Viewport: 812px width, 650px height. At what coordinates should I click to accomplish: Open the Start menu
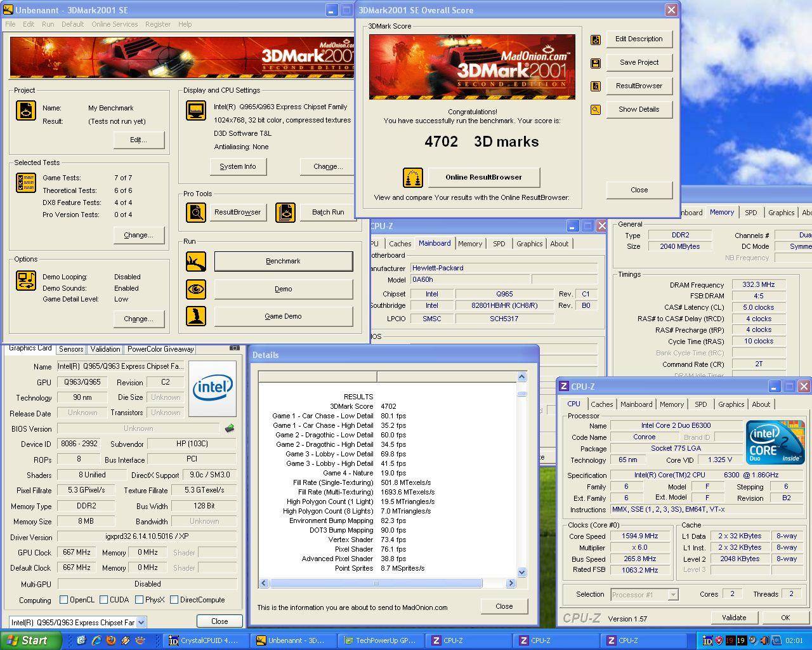tap(31, 640)
